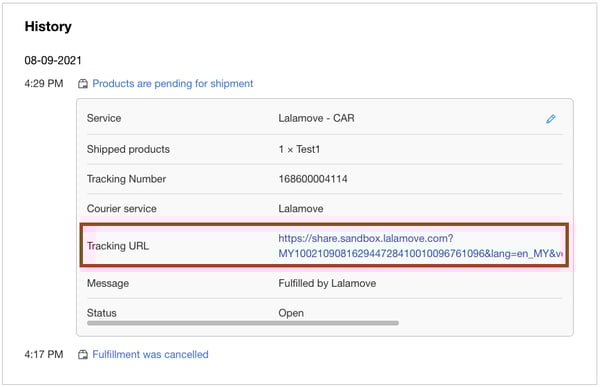Image resolution: width=600 pixels, height=387 pixels.
Task: Select the '1 × Test1' shipped products value
Action: pyautogui.click(x=299, y=149)
